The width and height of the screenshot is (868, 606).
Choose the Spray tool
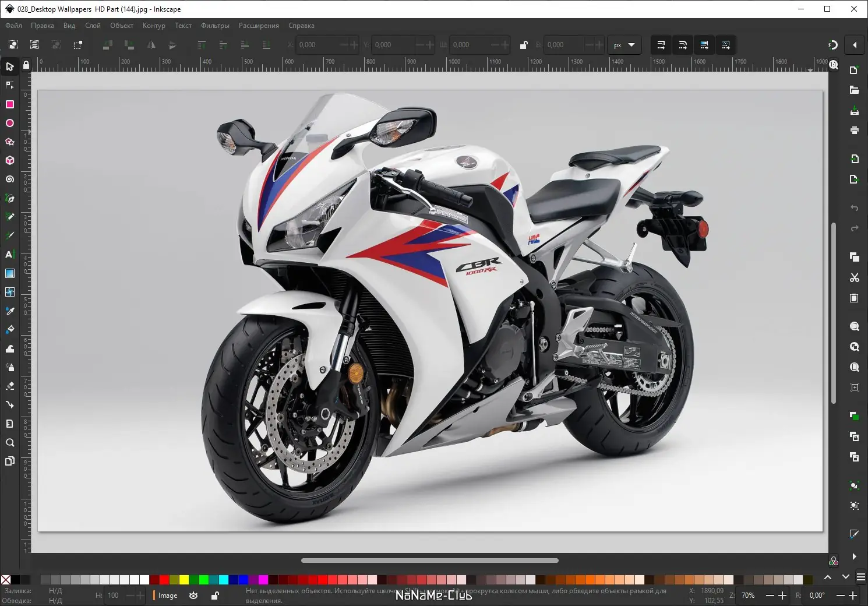10,367
